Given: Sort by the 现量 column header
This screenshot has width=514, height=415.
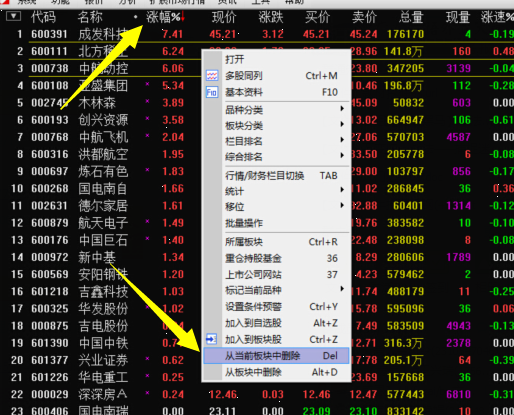Looking at the screenshot, I should tap(458, 17).
